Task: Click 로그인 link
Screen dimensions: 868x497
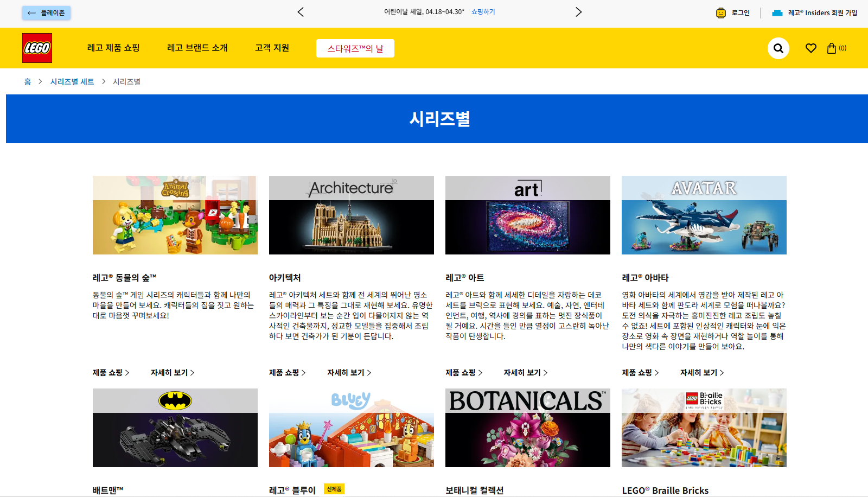Action: click(x=741, y=12)
